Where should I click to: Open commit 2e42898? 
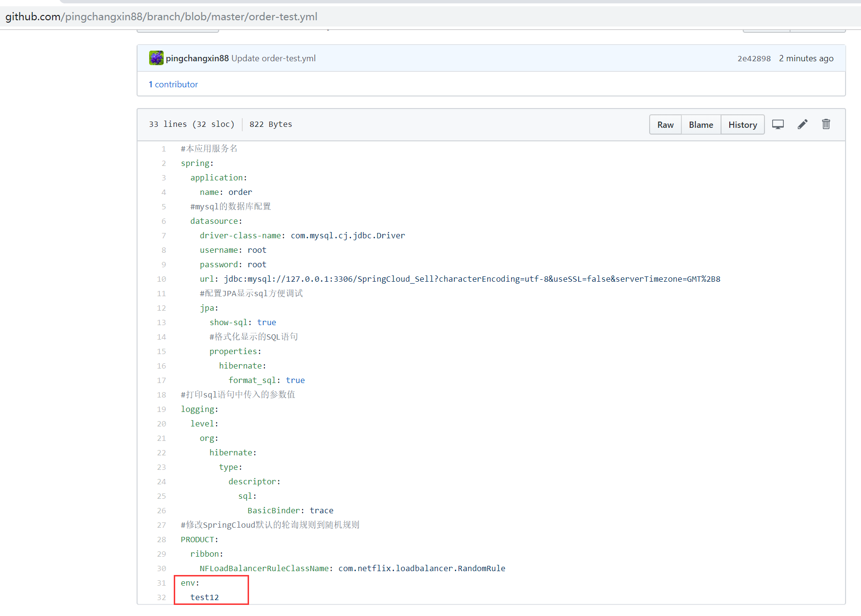[754, 58]
